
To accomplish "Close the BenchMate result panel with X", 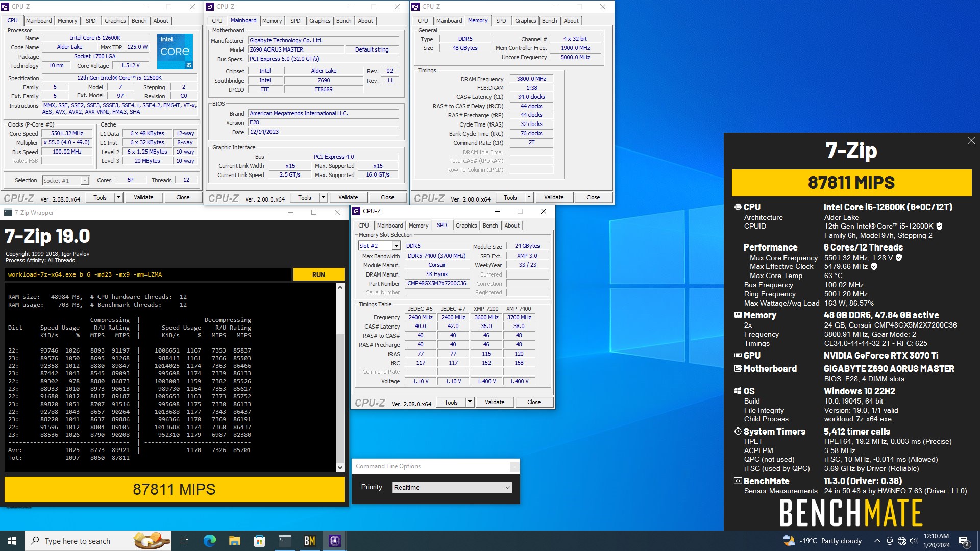I will (x=971, y=141).
